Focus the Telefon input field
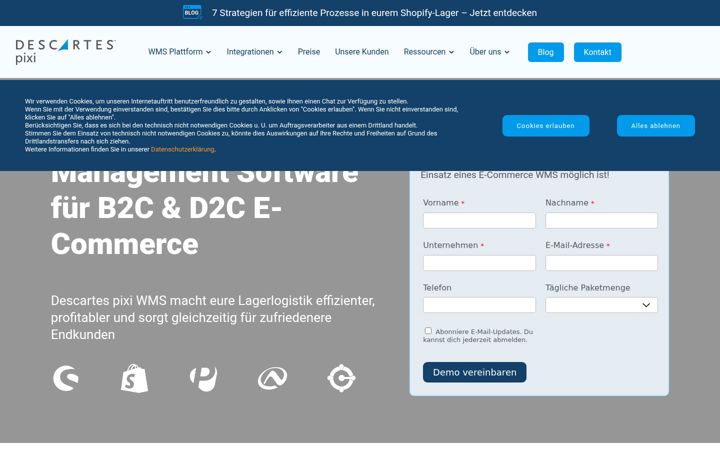 pos(479,305)
